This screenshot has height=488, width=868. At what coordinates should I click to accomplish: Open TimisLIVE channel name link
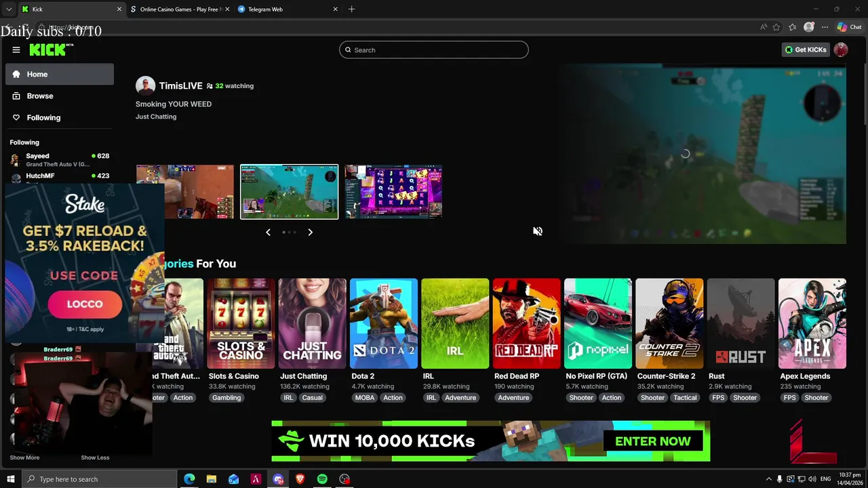pyautogui.click(x=180, y=85)
